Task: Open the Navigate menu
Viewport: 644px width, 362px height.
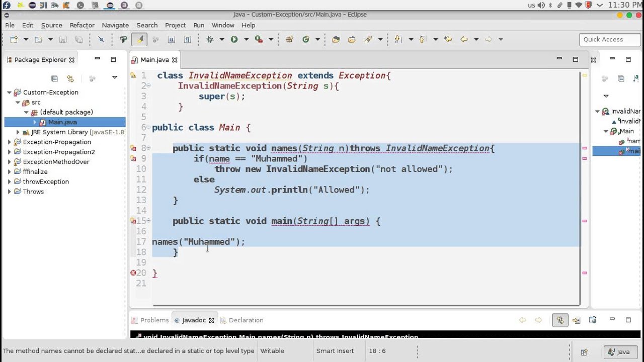Action: (x=115, y=25)
